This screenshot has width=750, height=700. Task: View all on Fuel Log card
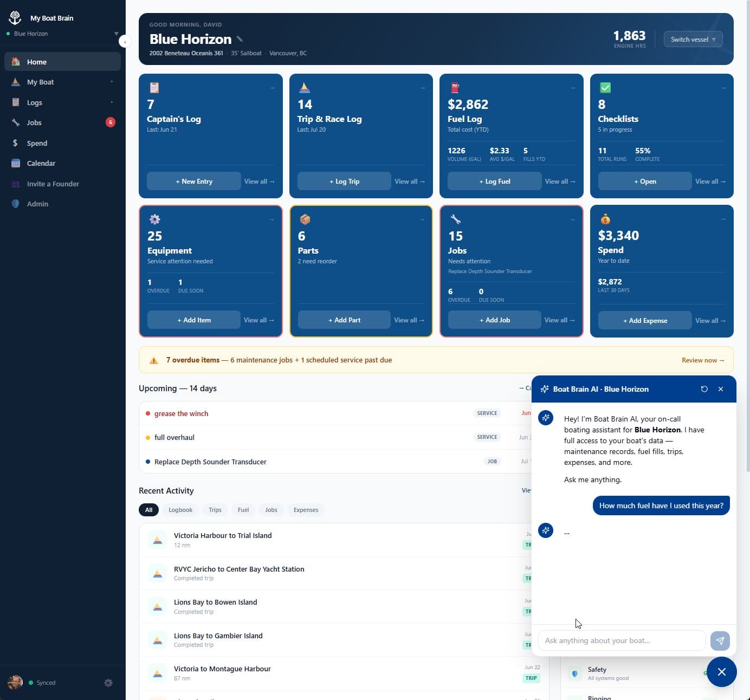tap(560, 182)
